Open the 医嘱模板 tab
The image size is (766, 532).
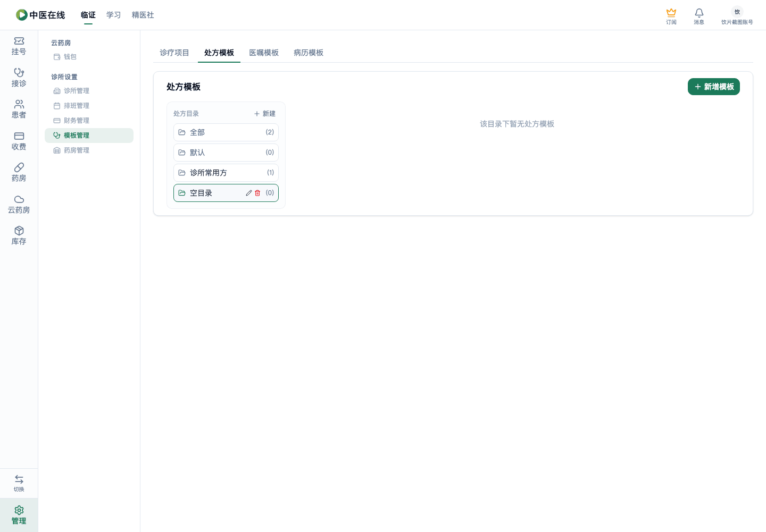coord(264,53)
